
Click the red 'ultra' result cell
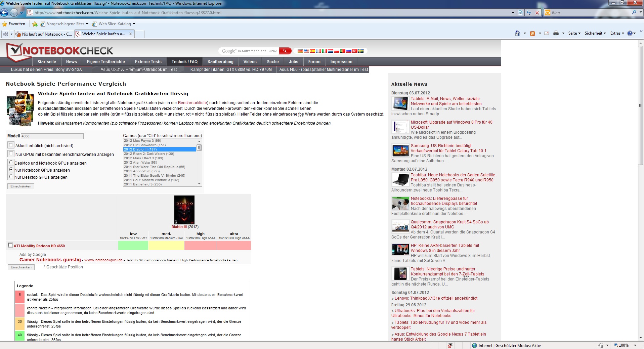coord(234,246)
